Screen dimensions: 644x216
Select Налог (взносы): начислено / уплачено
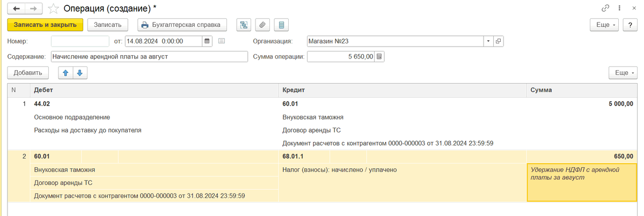(x=339, y=169)
